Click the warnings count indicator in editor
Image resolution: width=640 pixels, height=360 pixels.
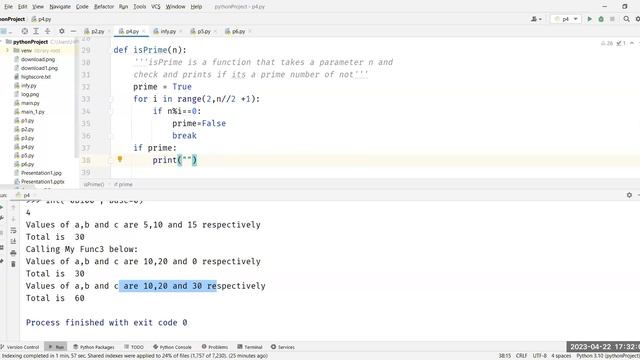[x=607, y=43]
